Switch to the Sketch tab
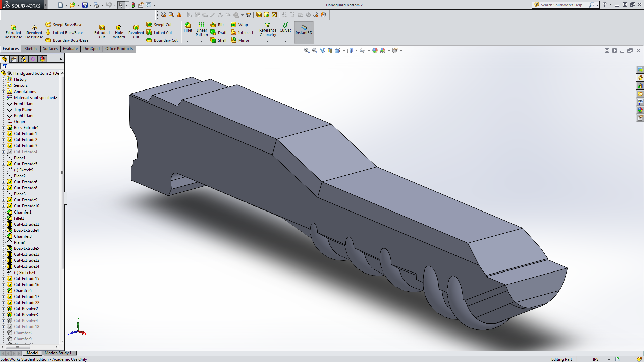 31,49
